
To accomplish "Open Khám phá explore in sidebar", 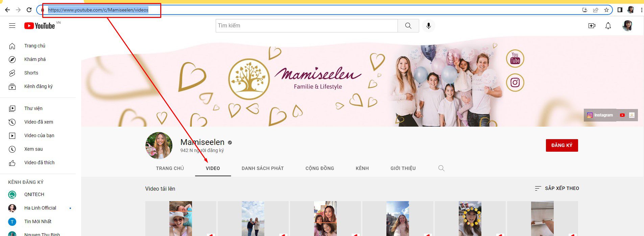I will (38, 60).
